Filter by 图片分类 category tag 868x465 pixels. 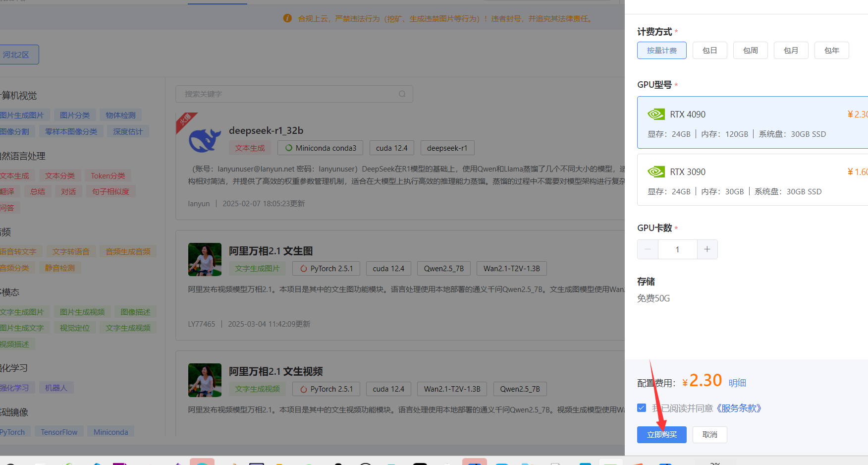pyautogui.click(x=75, y=115)
